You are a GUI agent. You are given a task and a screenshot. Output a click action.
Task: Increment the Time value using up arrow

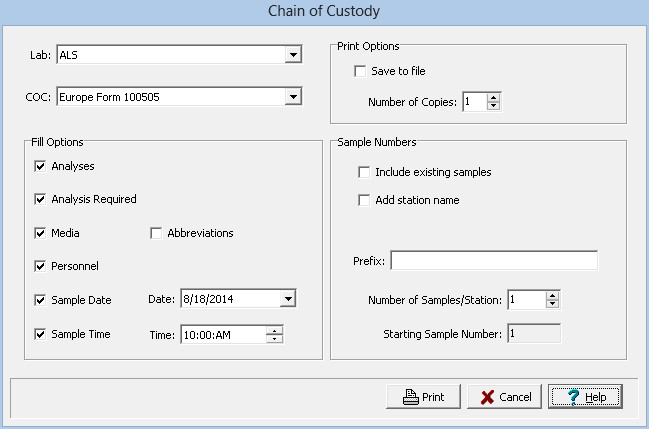275,330
